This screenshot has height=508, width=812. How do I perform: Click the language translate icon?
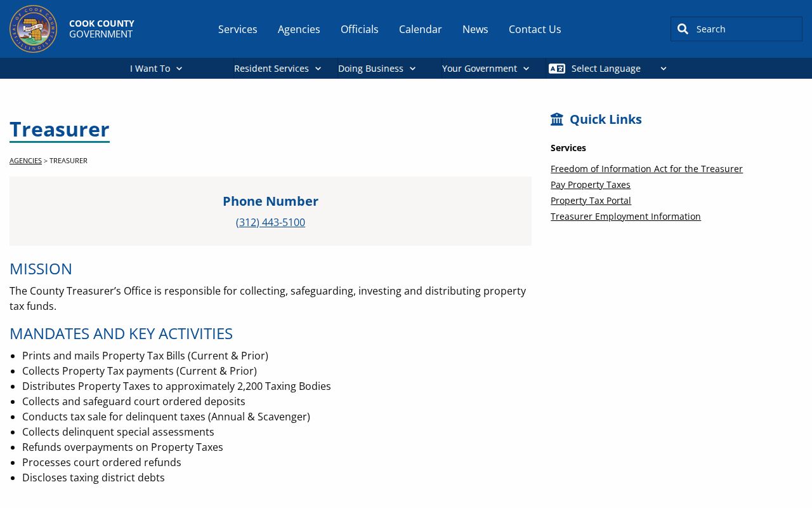tap(557, 69)
